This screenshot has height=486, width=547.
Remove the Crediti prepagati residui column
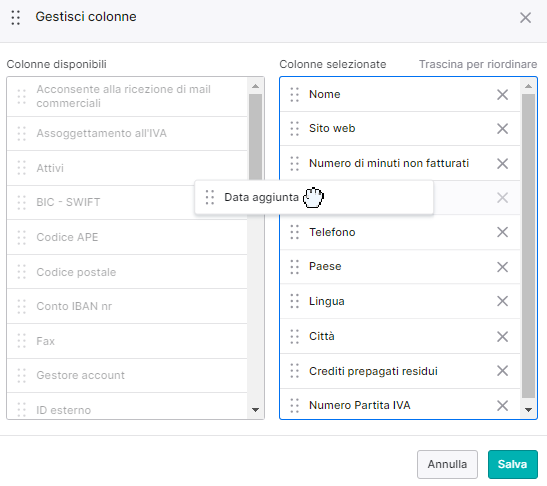tap(502, 371)
